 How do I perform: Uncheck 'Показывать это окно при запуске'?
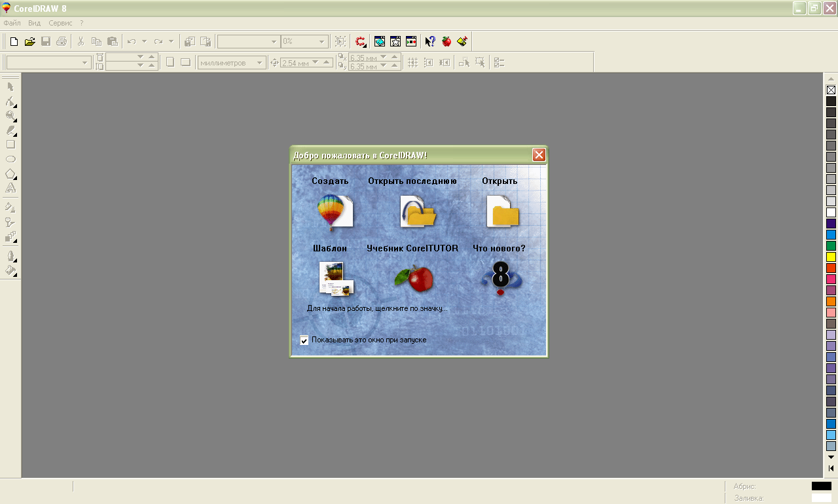point(304,340)
